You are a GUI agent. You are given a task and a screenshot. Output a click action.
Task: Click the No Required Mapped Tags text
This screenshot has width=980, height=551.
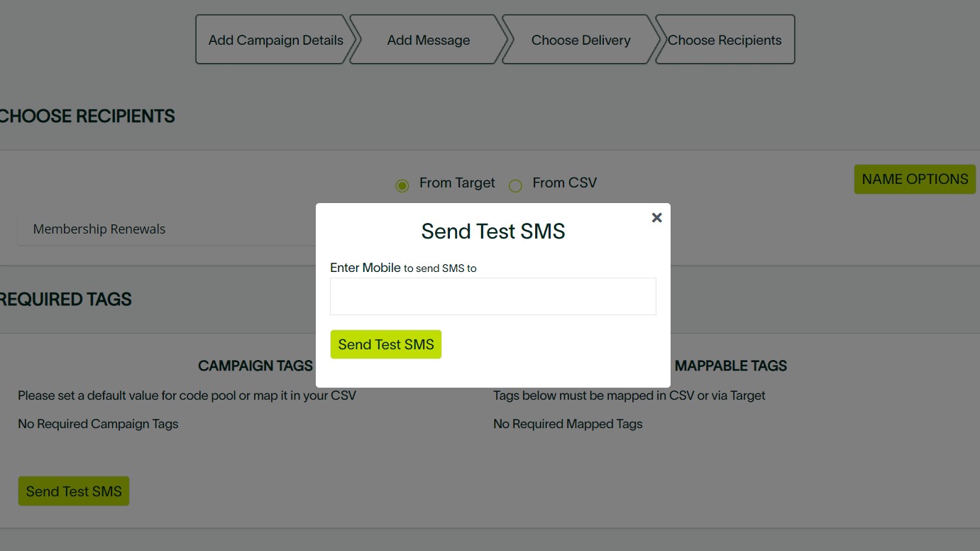(x=568, y=423)
